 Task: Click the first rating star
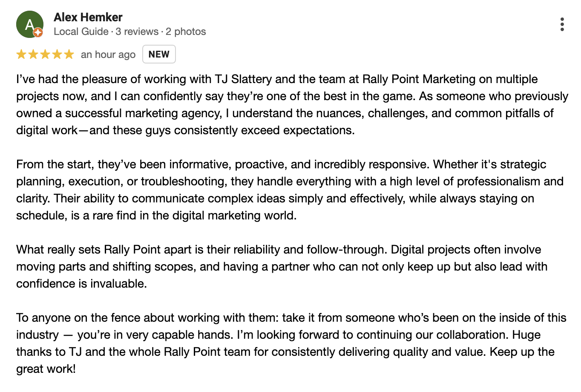pyautogui.click(x=21, y=55)
